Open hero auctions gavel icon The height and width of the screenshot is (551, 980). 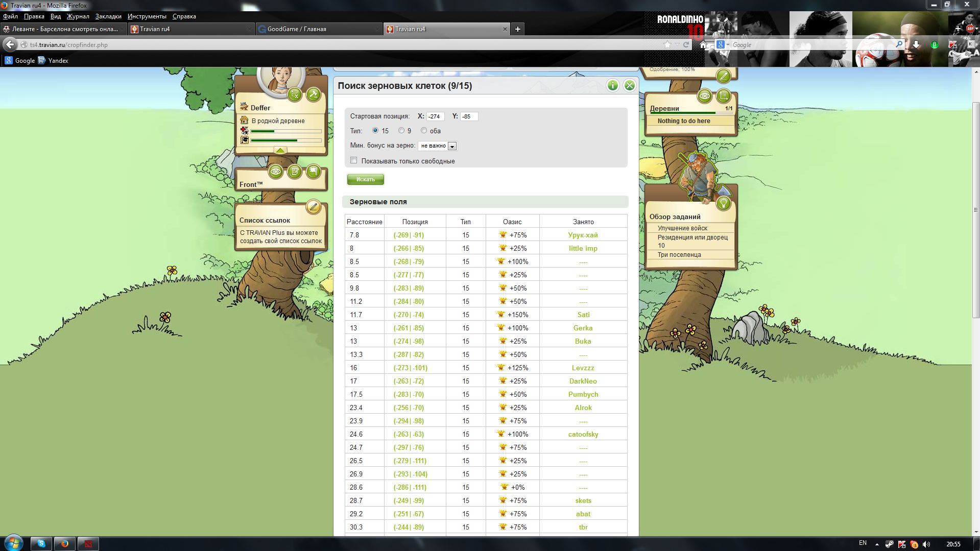tap(313, 94)
